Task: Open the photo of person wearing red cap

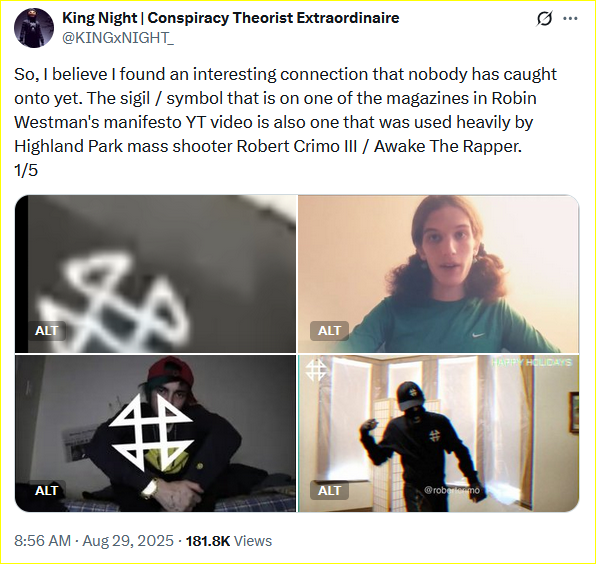Action: click(x=155, y=433)
